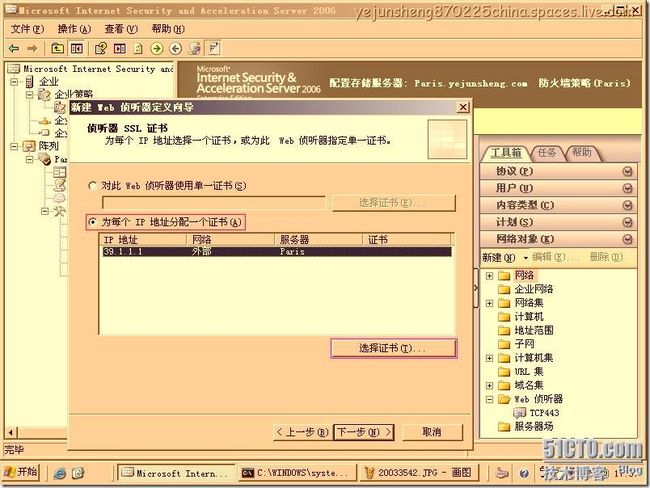Open the 文件(F) menu
This screenshot has height=488, width=650.
(27, 29)
